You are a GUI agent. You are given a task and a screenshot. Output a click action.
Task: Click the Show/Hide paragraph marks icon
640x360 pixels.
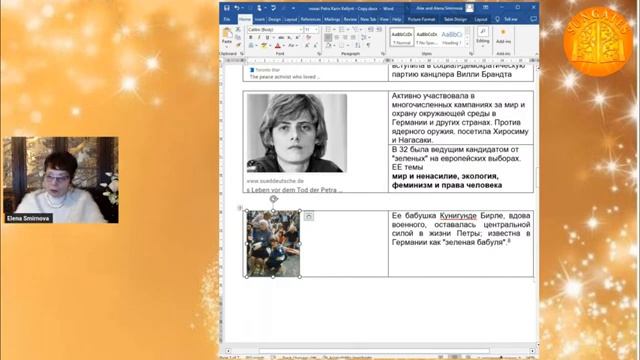pyautogui.click(x=368, y=45)
